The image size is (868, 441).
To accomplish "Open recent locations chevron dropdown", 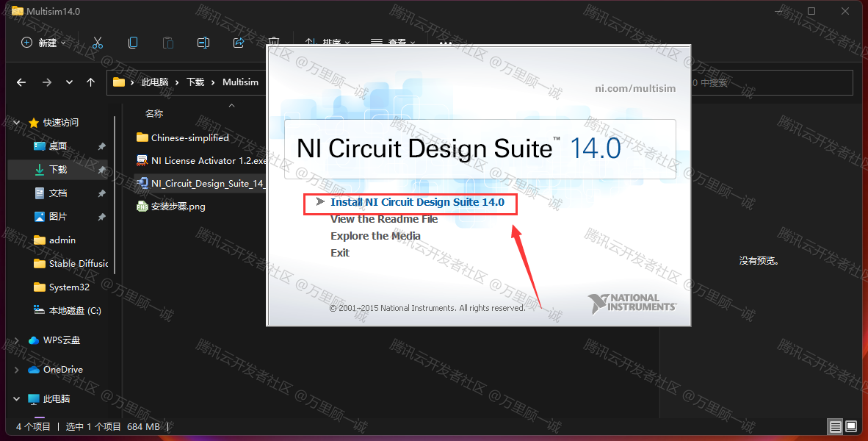I will (x=69, y=82).
